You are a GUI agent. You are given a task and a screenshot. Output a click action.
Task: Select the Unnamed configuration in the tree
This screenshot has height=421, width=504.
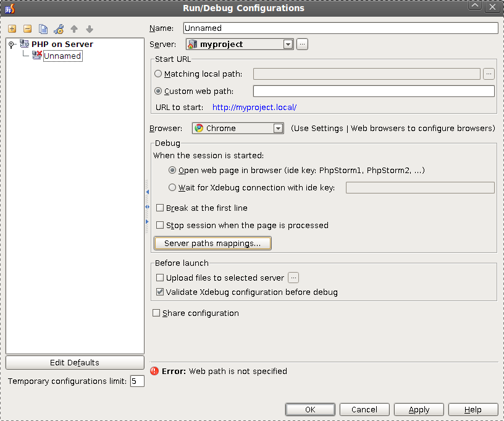(62, 56)
